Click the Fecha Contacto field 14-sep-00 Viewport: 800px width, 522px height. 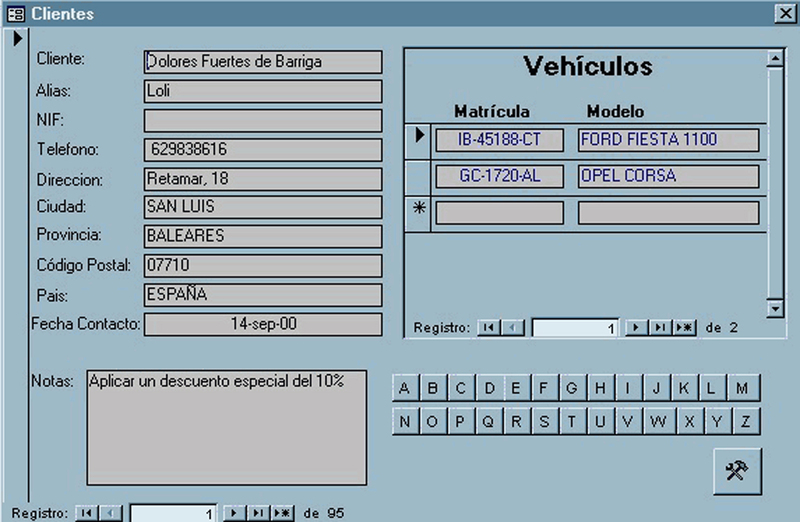point(263,325)
